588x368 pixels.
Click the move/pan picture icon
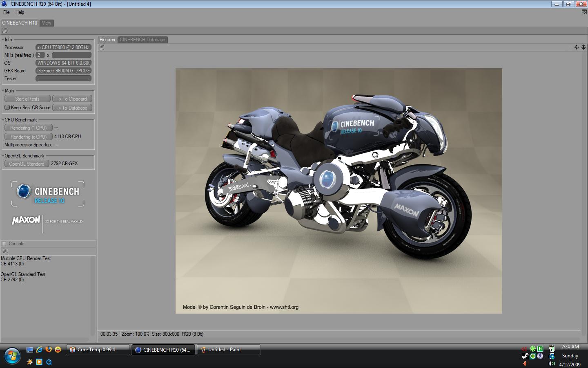pyautogui.click(x=576, y=47)
